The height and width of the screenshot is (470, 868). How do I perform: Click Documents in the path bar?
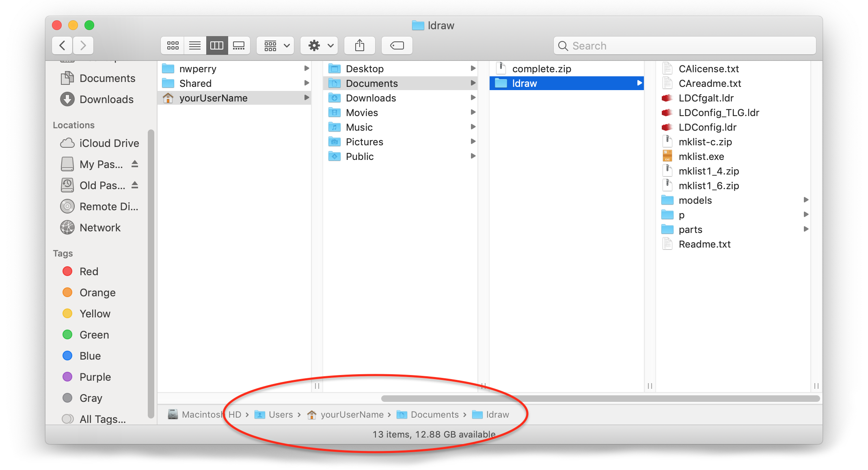tap(434, 414)
